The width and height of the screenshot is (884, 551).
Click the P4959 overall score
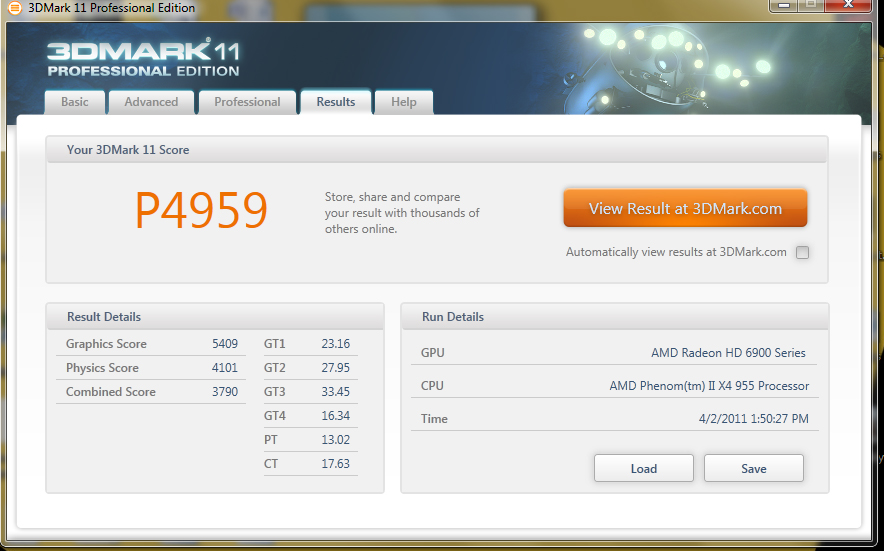point(201,210)
